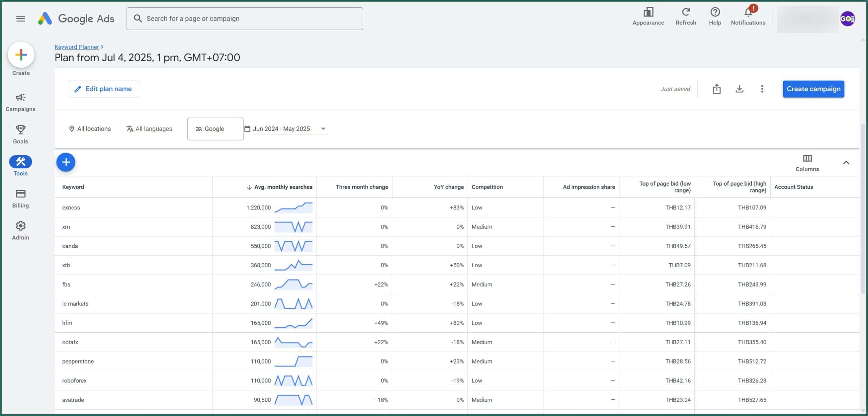The height and width of the screenshot is (416, 868).
Task: Refresh the page data
Action: coord(686,16)
